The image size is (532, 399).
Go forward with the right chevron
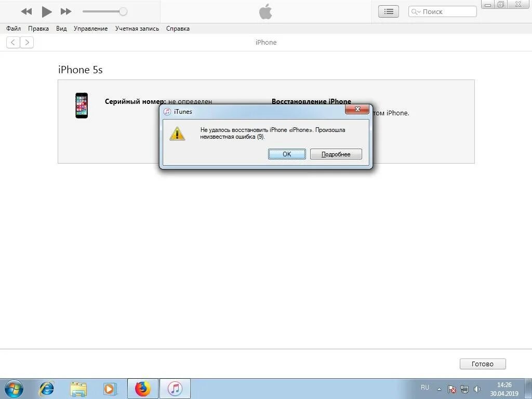pyautogui.click(x=27, y=43)
